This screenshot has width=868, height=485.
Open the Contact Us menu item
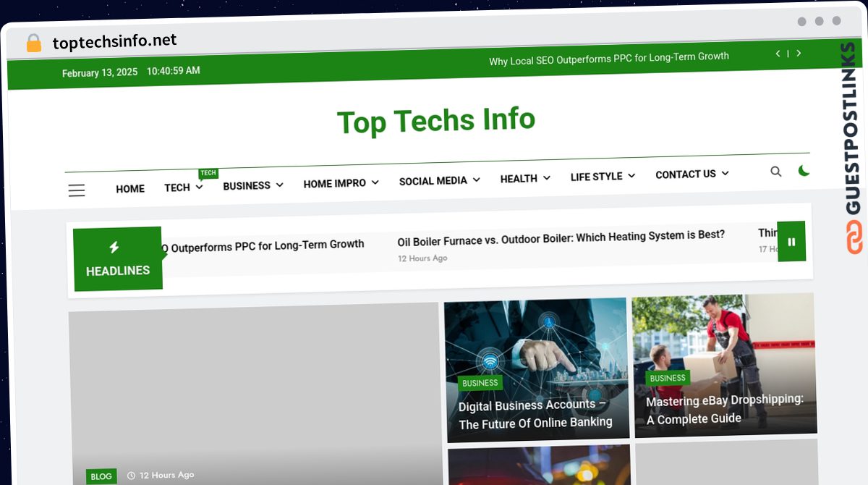point(686,174)
